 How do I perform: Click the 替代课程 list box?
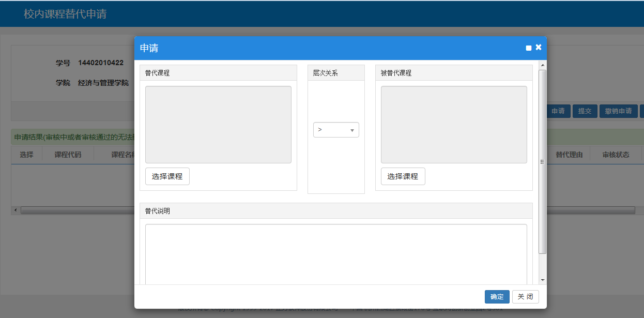coord(218,125)
